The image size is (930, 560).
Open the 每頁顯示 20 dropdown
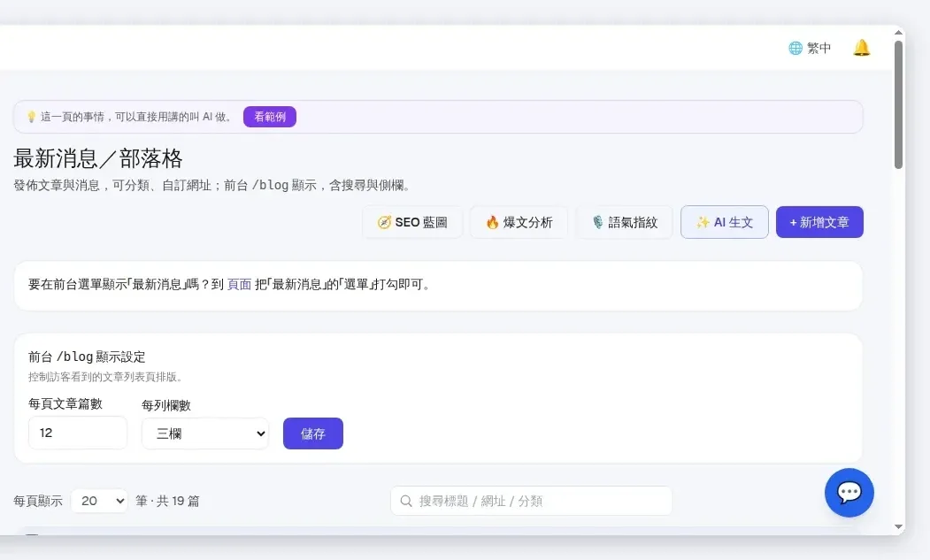pos(99,502)
